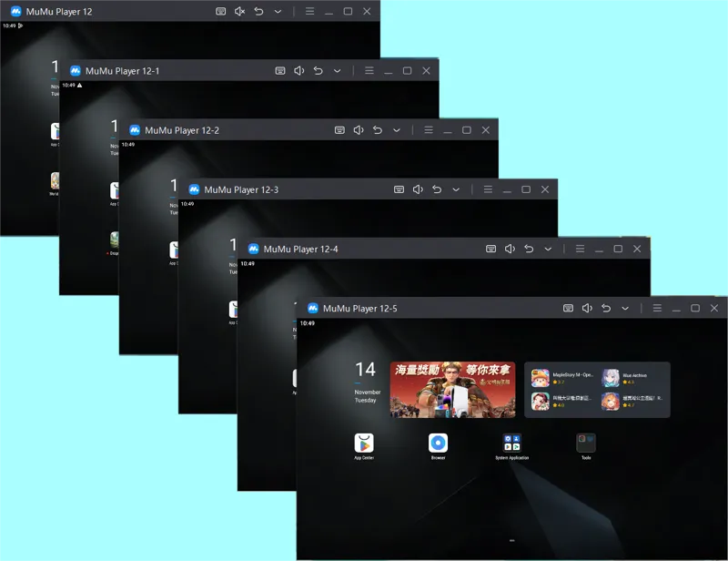
Task: Click the "14" date number in MuMu Player 12-5
Action: pyautogui.click(x=365, y=370)
